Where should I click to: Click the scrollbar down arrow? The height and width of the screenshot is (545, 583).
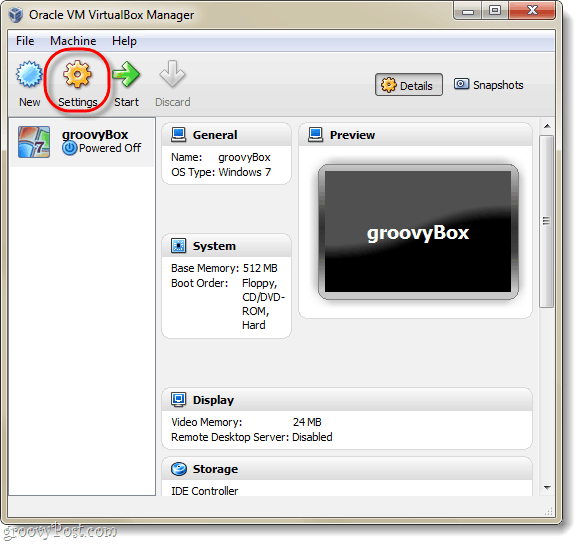click(547, 487)
